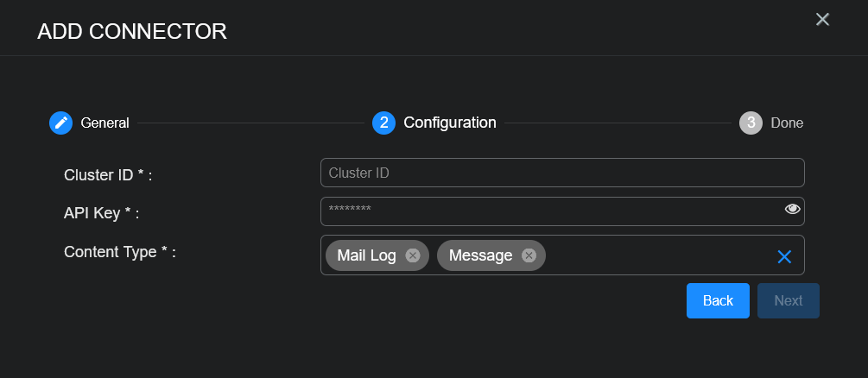This screenshot has width=868, height=378.
Task: Clear all selected Content Type values
Action: click(784, 256)
